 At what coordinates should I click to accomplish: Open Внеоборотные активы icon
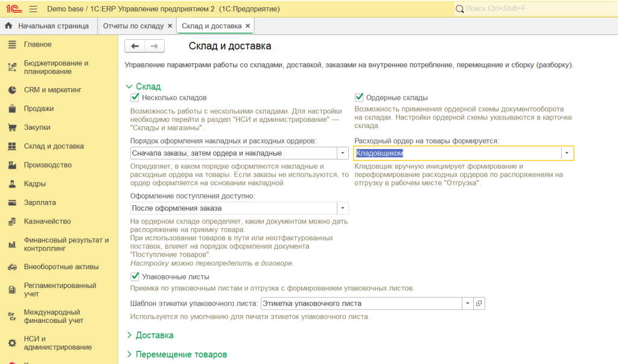(12, 267)
